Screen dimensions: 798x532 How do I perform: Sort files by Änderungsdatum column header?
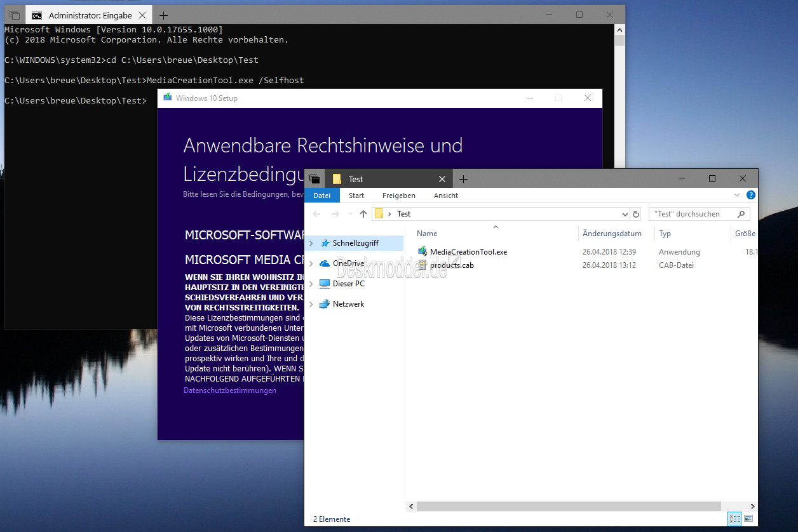coord(612,234)
